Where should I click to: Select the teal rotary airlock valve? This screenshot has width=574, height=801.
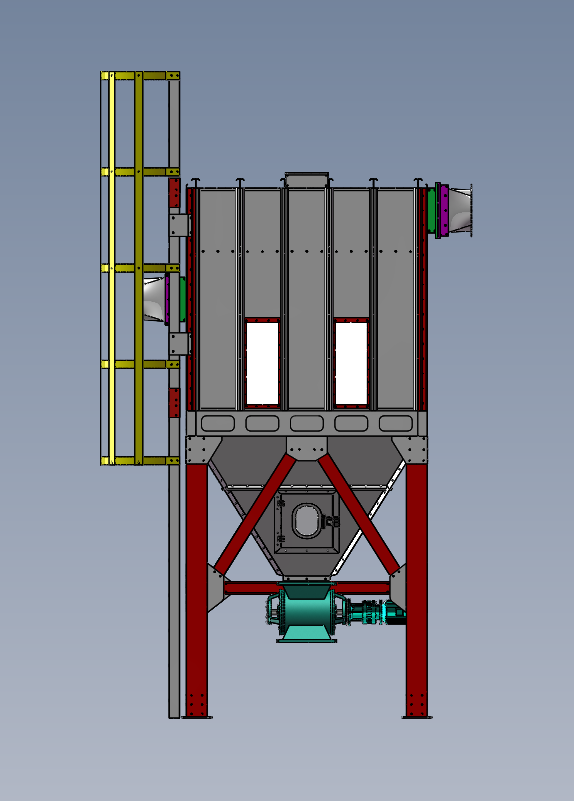click(x=306, y=612)
